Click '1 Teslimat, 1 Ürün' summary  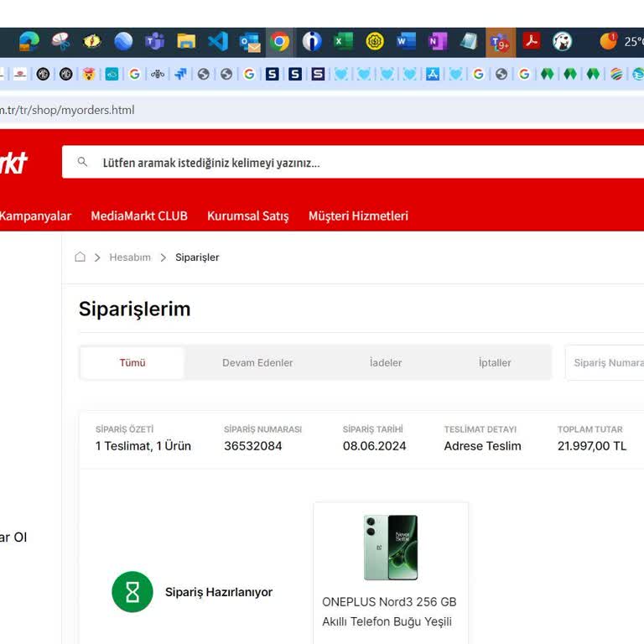[x=143, y=446]
